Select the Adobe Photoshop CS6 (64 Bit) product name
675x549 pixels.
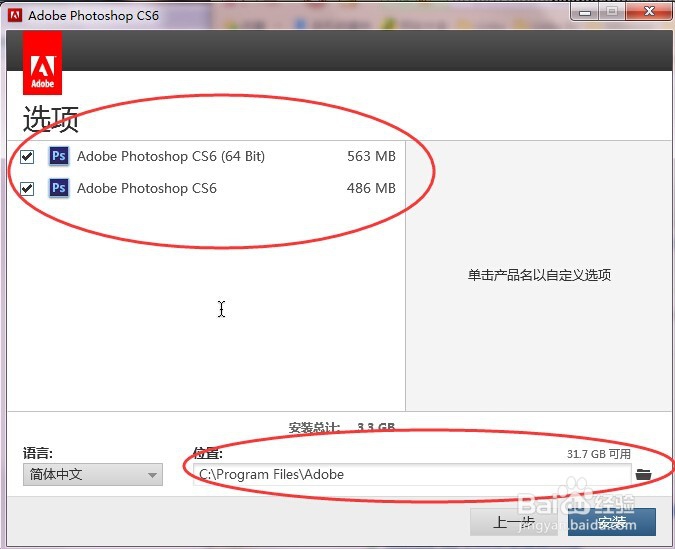[171, 156]
